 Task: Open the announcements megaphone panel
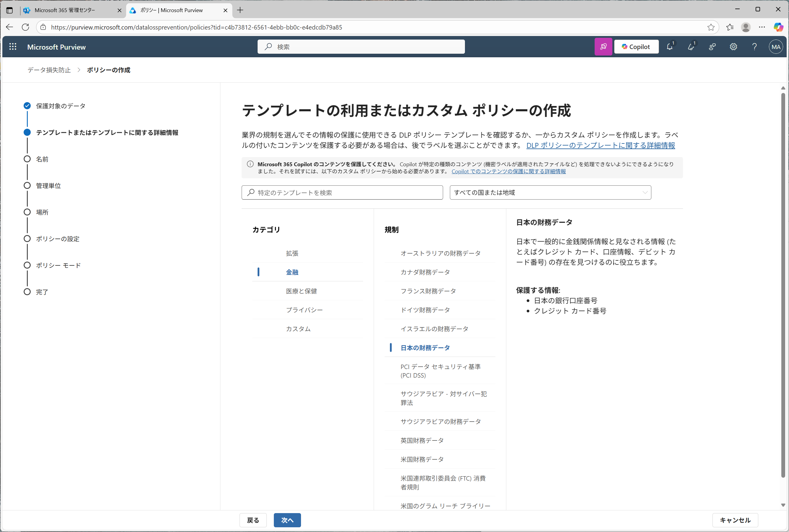[692, 46]
